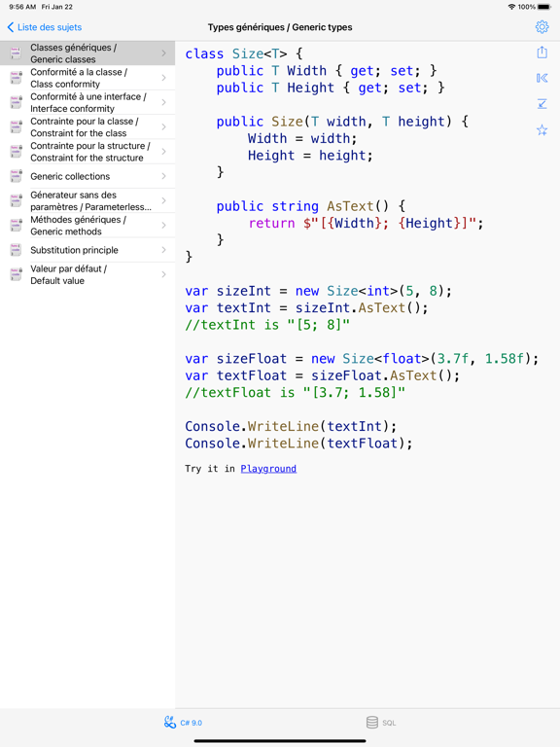
Task: Click the C# 9.0 tab icon
Action: click(170, 723)
